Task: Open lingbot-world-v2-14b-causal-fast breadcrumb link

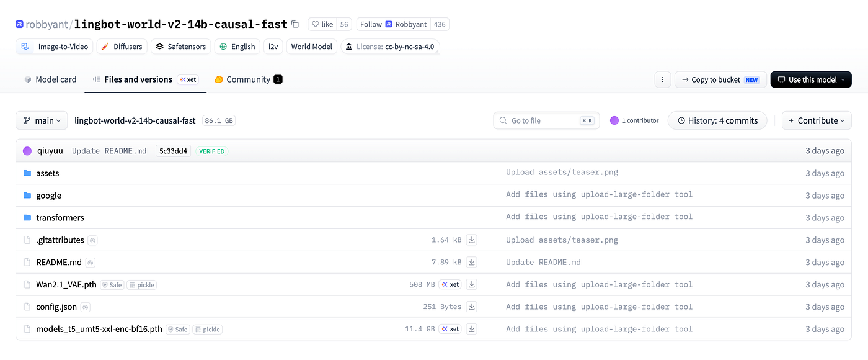Action: pos(135,120)
